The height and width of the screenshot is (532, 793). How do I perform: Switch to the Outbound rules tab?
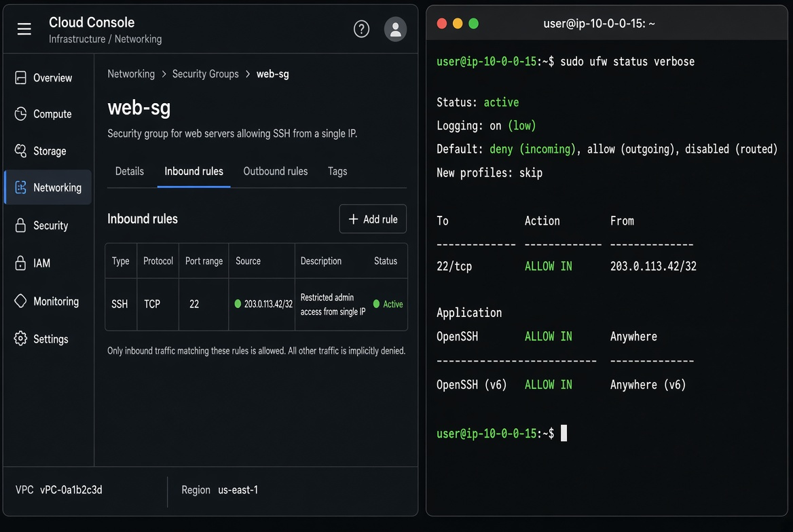click(x=276, y=172)
